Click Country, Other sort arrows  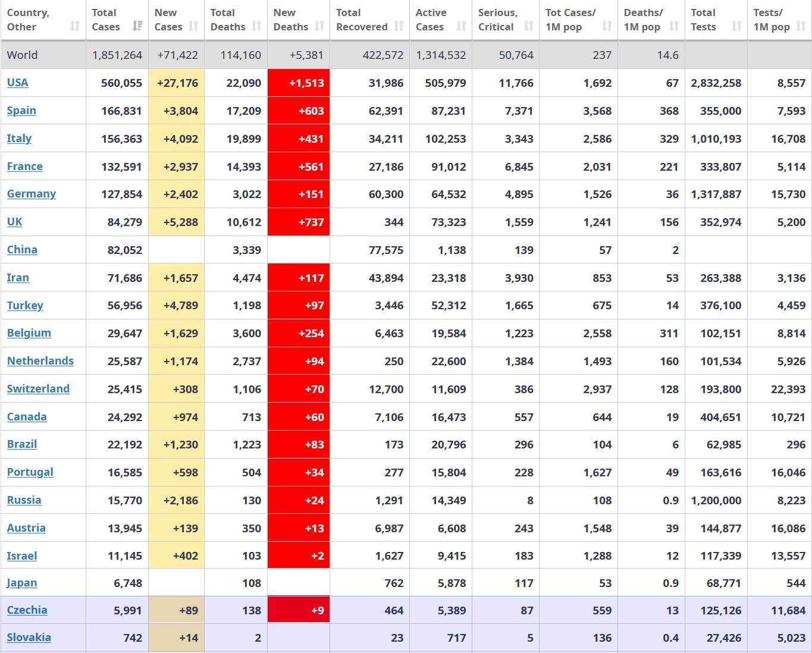(x=75, y=26)
